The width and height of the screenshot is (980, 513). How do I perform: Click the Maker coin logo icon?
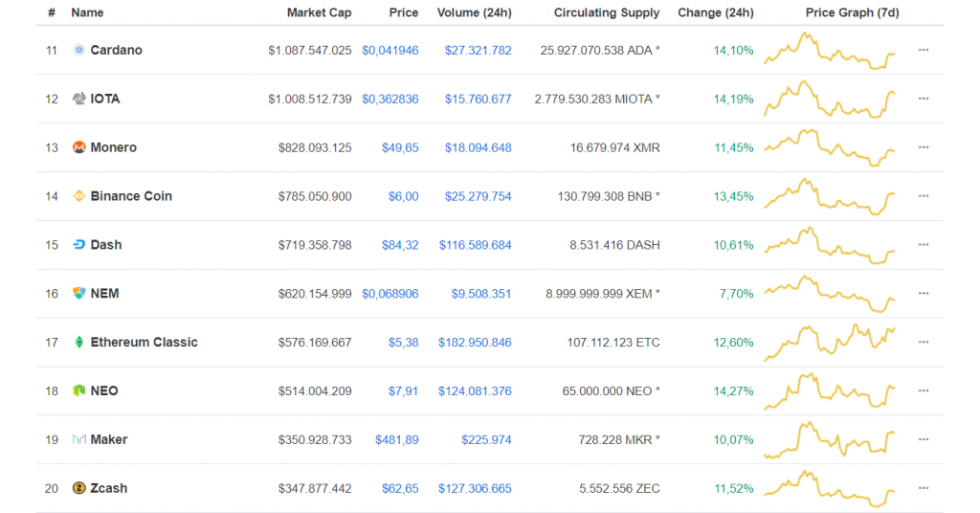tap(78, 440)
